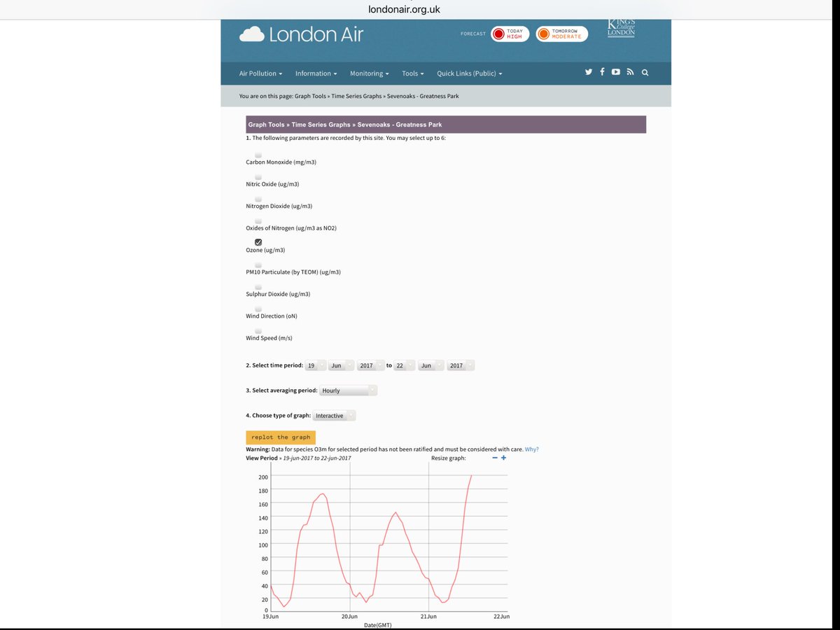
Task: Click the minus icon to shrink graph
Action: pos(495,458)
